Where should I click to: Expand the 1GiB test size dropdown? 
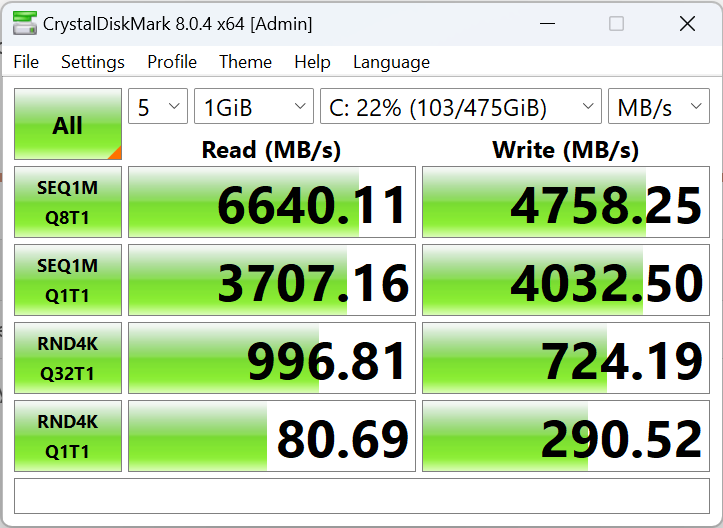click(x=254, y=106)
